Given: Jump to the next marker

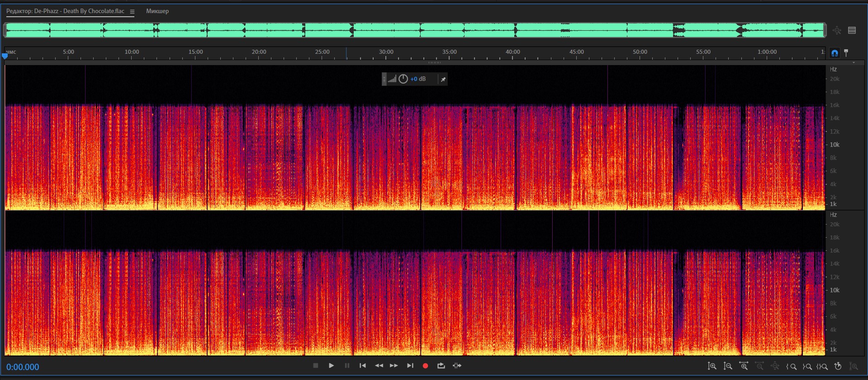Looking at the screenshot, I should [410, 366].
